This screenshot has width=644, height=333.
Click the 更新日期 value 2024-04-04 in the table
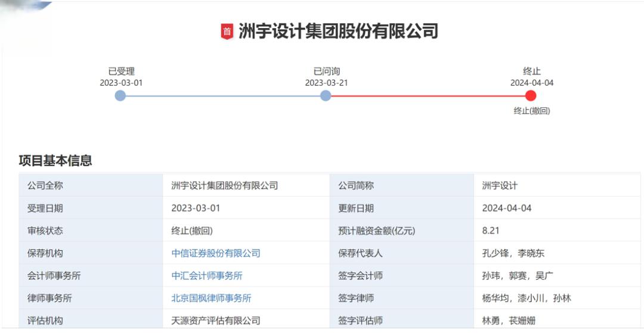507,208
